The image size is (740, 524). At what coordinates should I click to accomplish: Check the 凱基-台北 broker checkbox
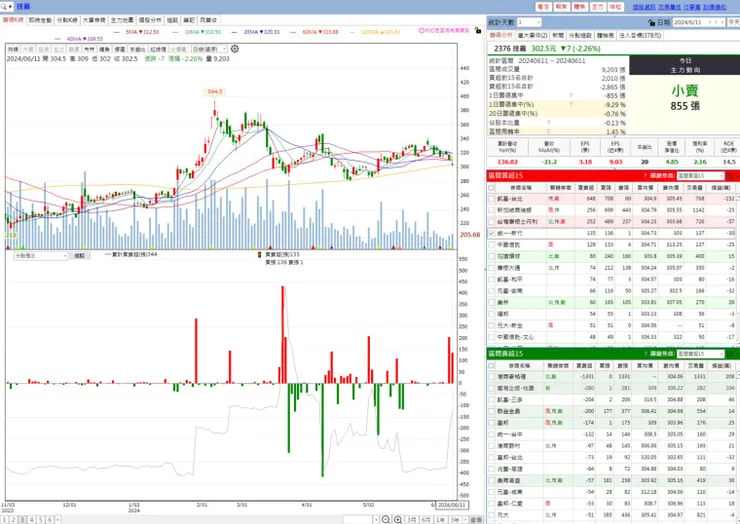pyautogui.click(x=491, y=199)
